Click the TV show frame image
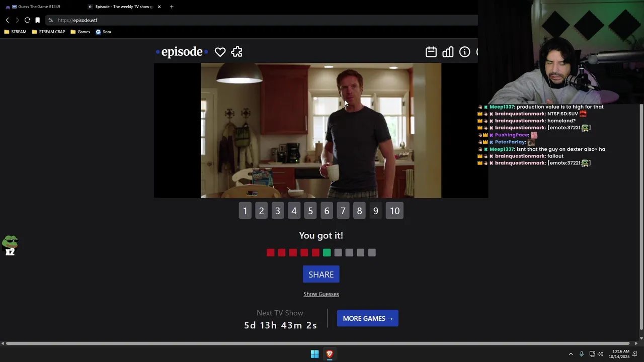This screenshot has height=362, width=644. [321, 131]
